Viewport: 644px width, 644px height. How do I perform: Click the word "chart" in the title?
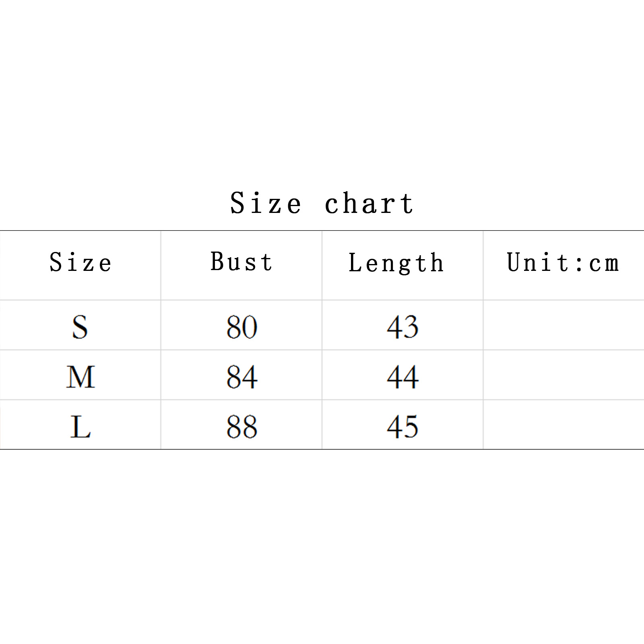(369, 203)
